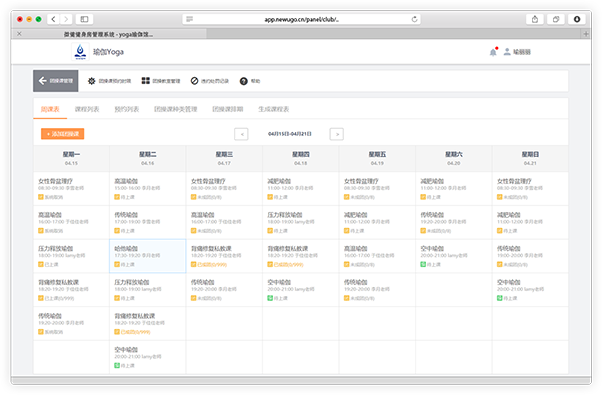Screen dimensions: 602x395
Task: Click the reader view icon in address bar
Action: 189,19
